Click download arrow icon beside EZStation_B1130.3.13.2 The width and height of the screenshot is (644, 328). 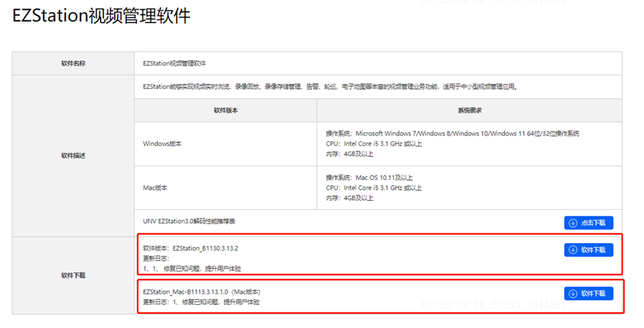[573, 250]
